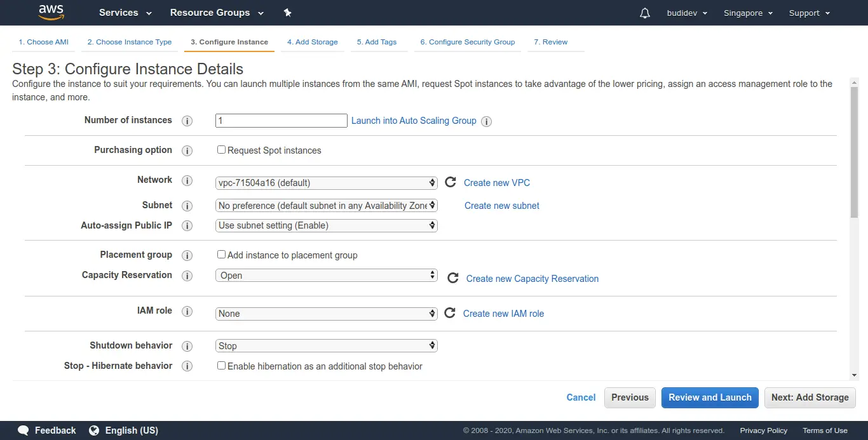Enable Request Spot instances checkbox

pyautogui.click(x=221, y=150)
